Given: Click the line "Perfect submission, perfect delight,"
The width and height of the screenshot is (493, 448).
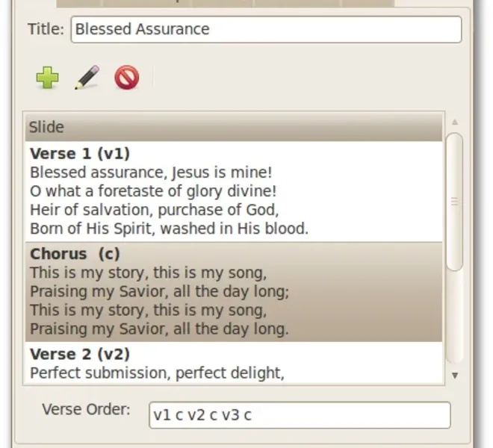Looking at the screenshot, I should point(157,373).
